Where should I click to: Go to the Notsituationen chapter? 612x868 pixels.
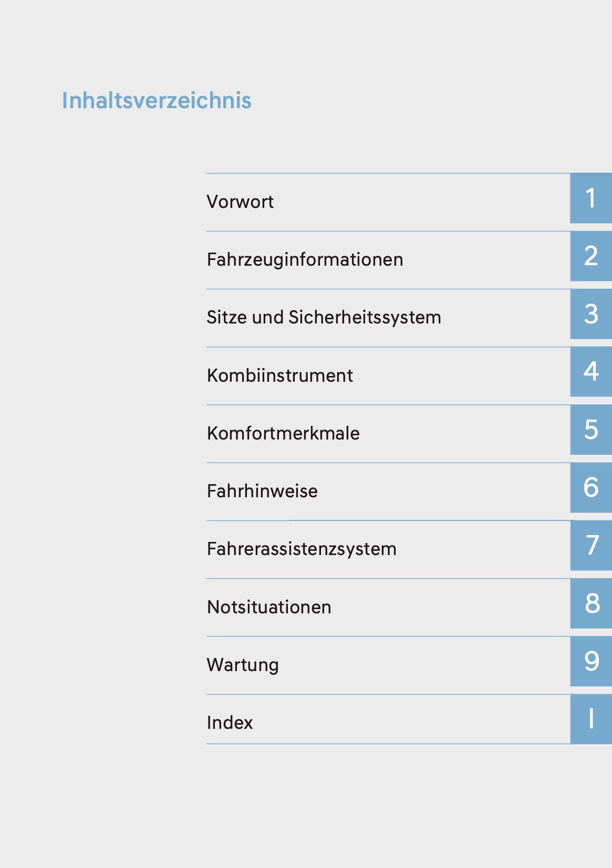pos(269,607)
